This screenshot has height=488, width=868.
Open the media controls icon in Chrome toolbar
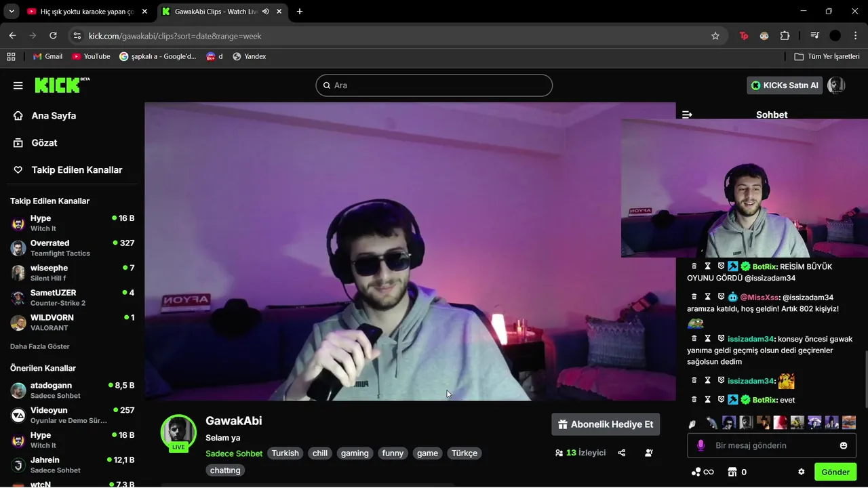point(814,36)
